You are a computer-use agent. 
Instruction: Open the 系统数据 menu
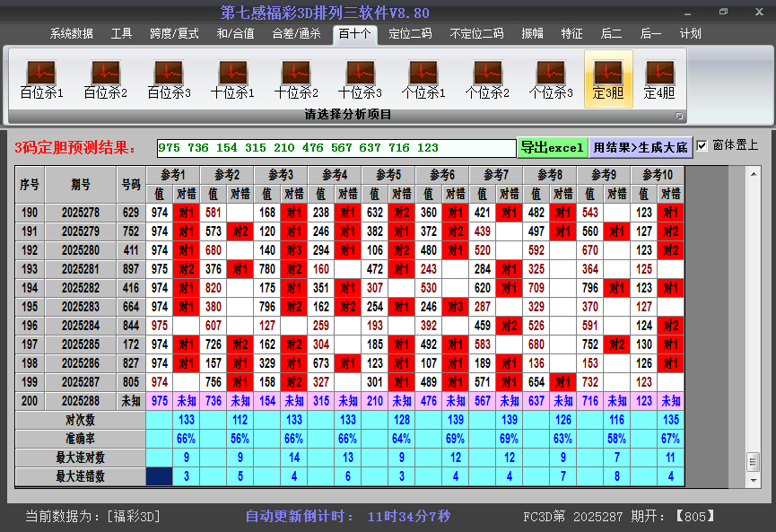coord(72,34)
